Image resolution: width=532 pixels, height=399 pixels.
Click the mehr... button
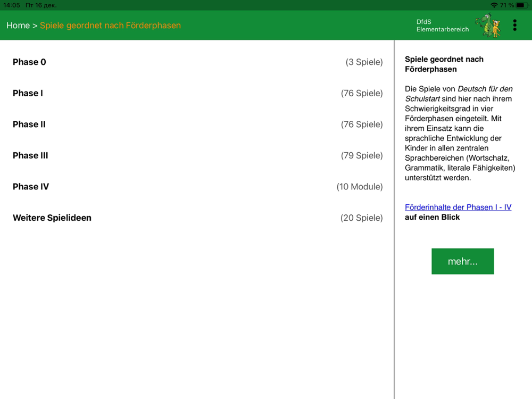462,261
